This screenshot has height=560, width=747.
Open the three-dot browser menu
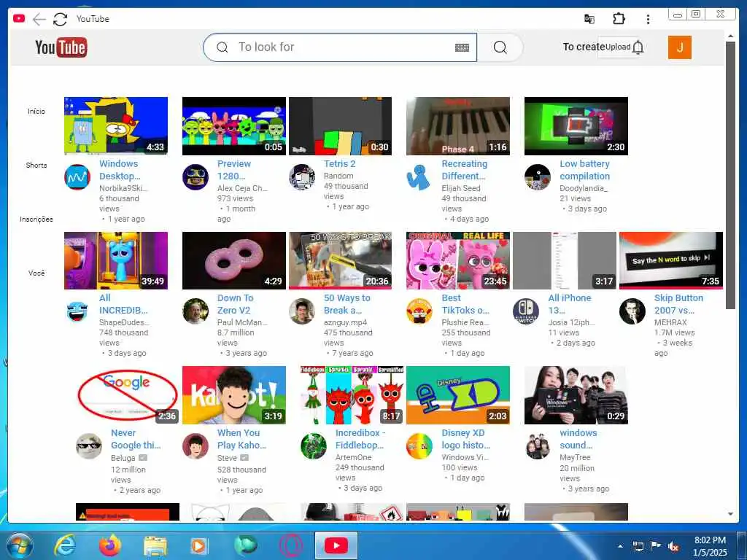648,19
